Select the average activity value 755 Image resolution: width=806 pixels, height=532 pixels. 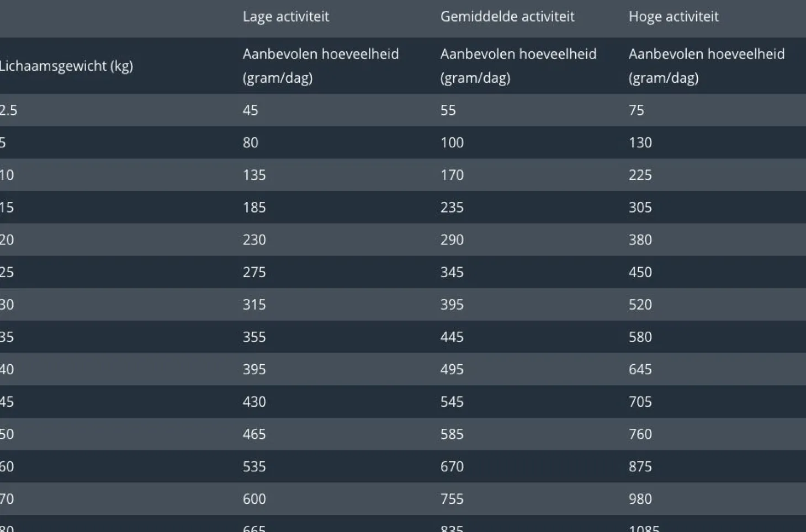(452, 499)
